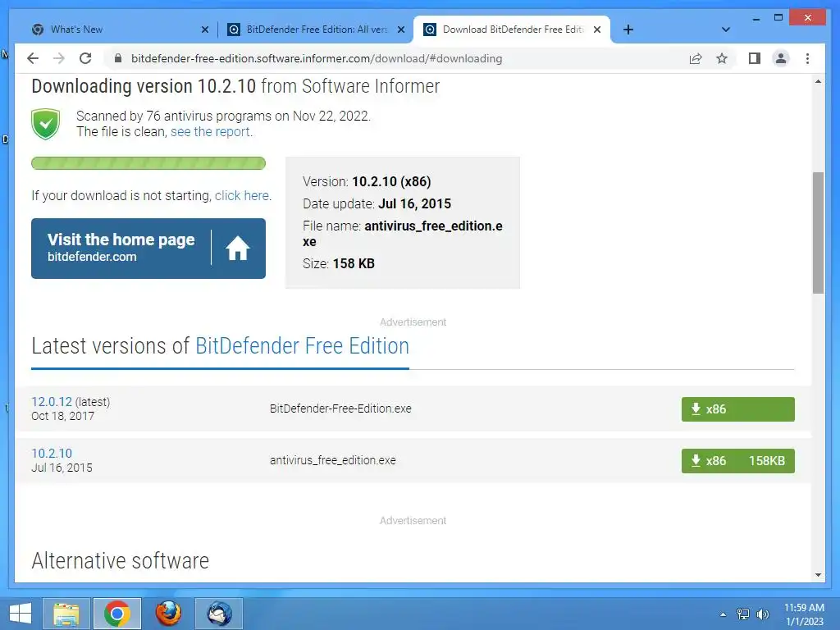Click the forward navigation arrow
The height and width of the screenshot is (630, 840).
[59, 58]
